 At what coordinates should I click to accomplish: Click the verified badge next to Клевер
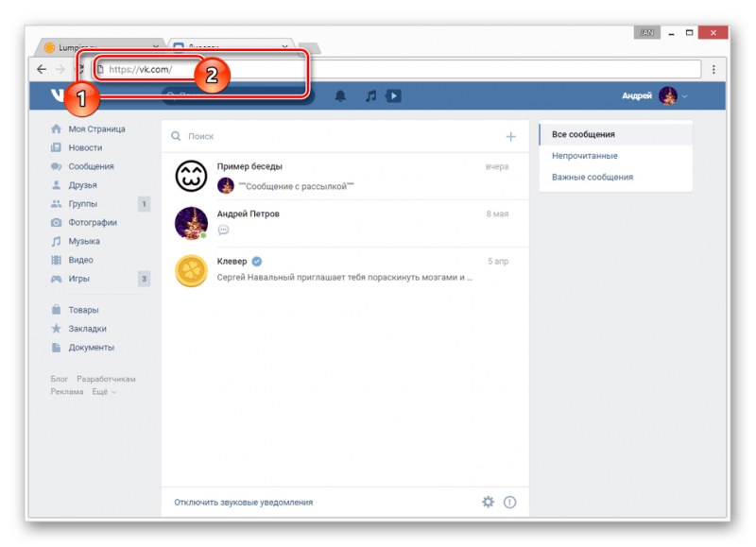pos(257,261)
